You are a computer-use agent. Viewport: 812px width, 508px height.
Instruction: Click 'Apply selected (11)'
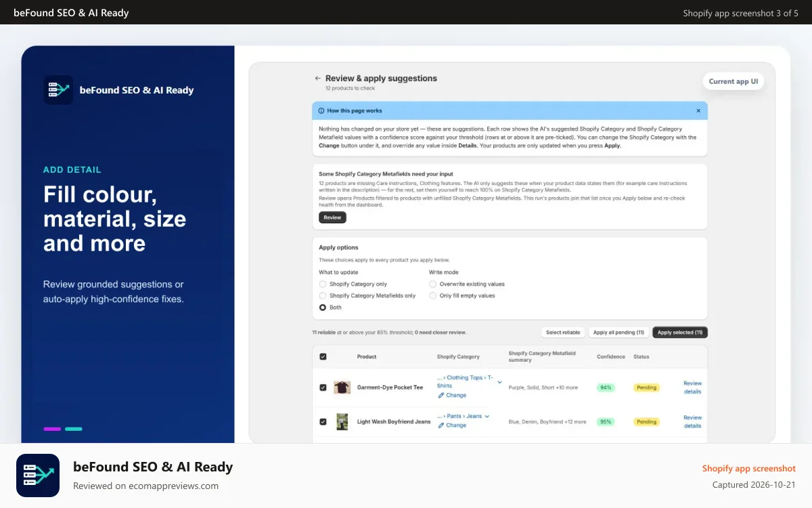pos(680,333)
